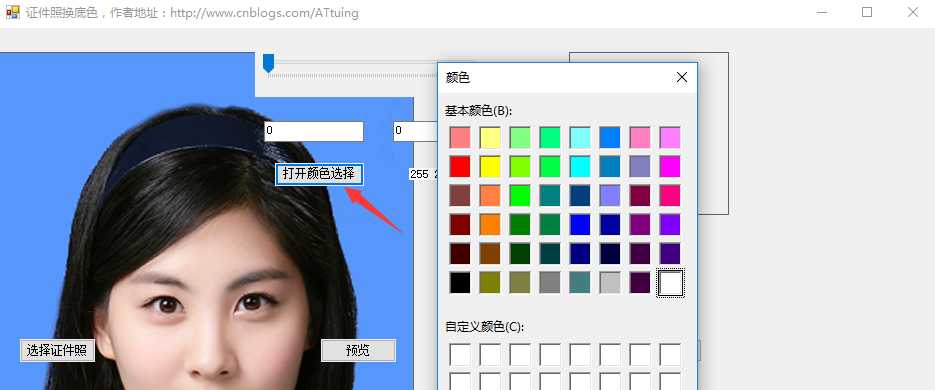Pick the pure red basic color swatch
This screenshot has height=390, width=935.
click(460, 166)
